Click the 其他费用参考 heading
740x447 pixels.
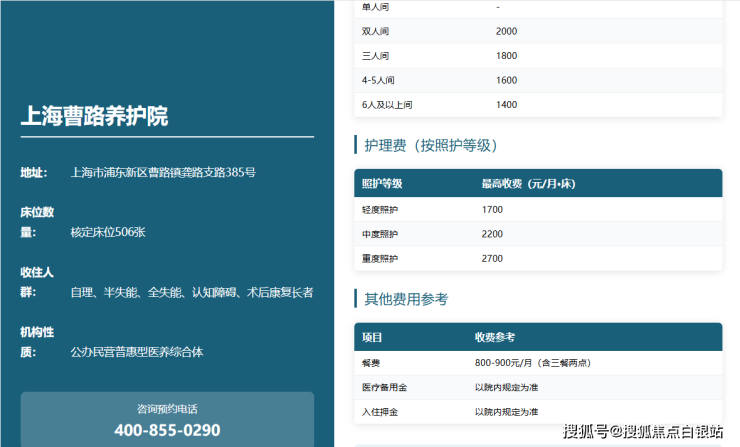click(x=406, y=299)
